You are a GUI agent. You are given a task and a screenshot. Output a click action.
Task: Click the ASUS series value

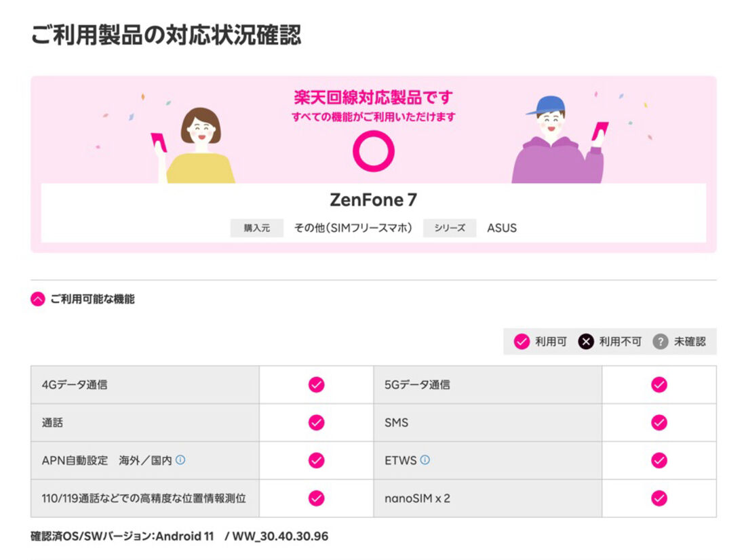[x=501, y=228]
